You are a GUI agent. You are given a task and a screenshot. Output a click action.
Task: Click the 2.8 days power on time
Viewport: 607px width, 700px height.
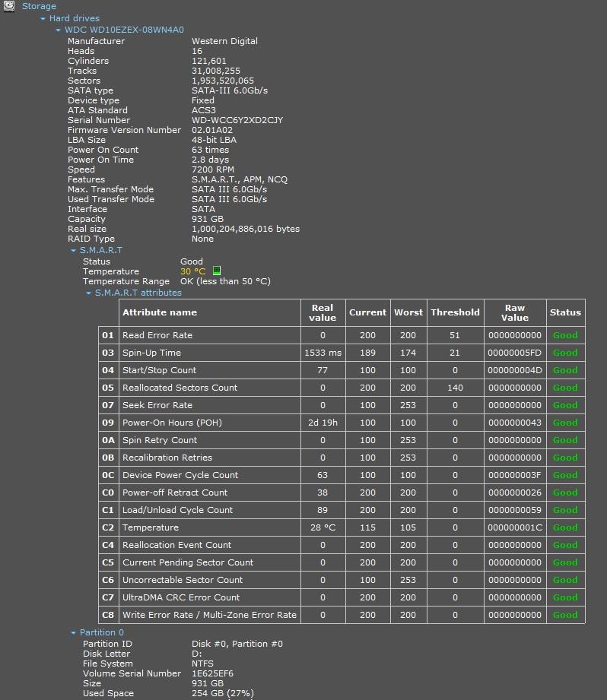[210, 160]
